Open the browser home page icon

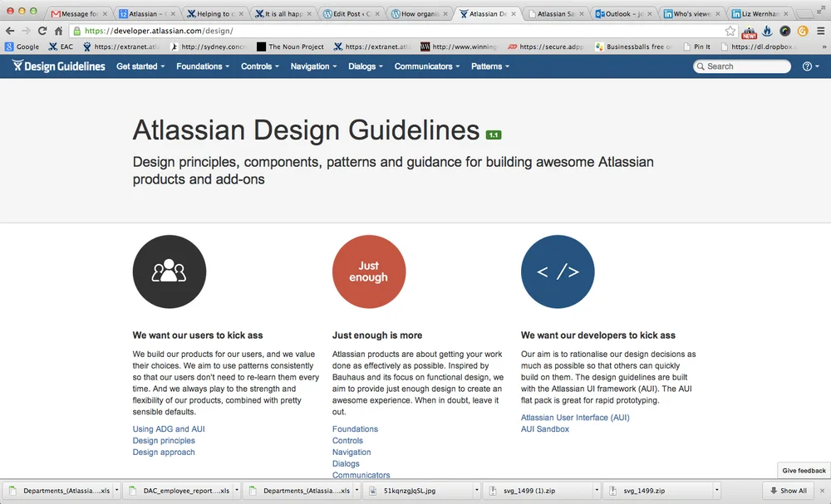[58, 32]
